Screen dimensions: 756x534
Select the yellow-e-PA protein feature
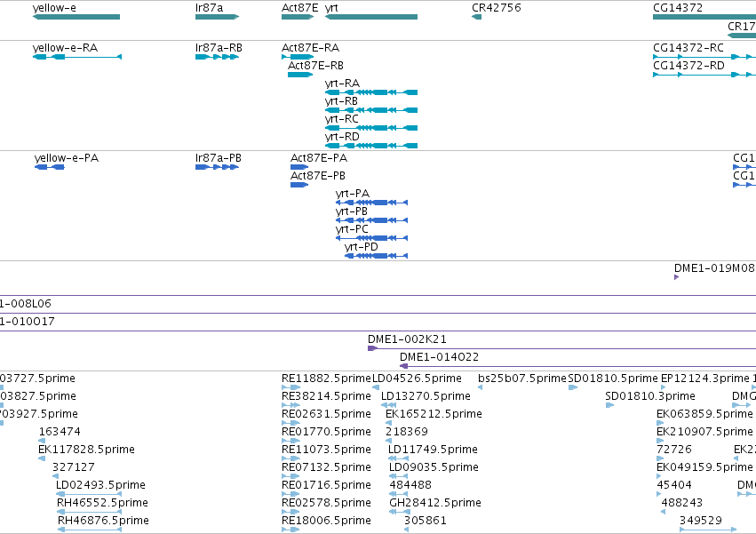[49, 167]
